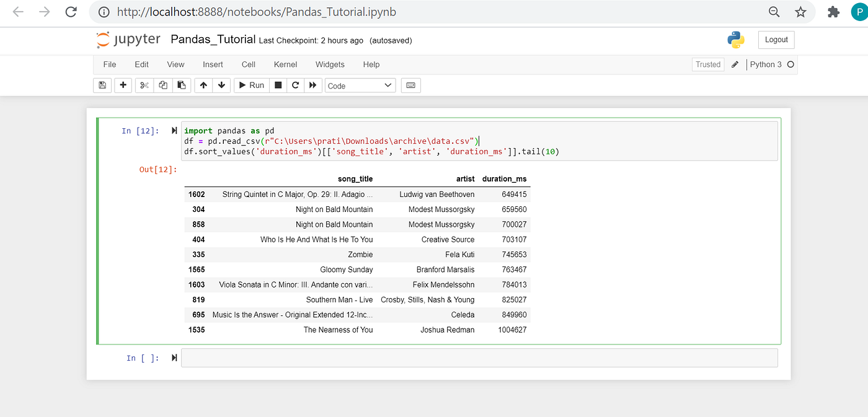Click the empty input cell below the output
This screenshot has width=868, height=417.
477,358
